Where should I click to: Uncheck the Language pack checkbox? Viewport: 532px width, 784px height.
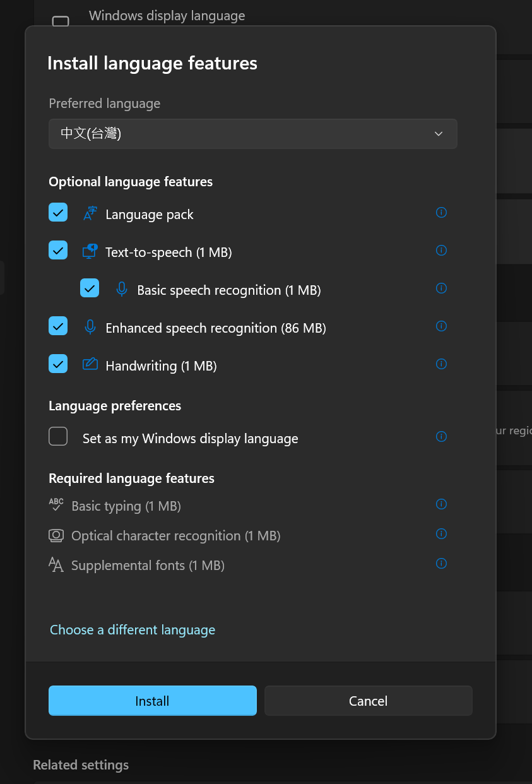click(58, 213)
